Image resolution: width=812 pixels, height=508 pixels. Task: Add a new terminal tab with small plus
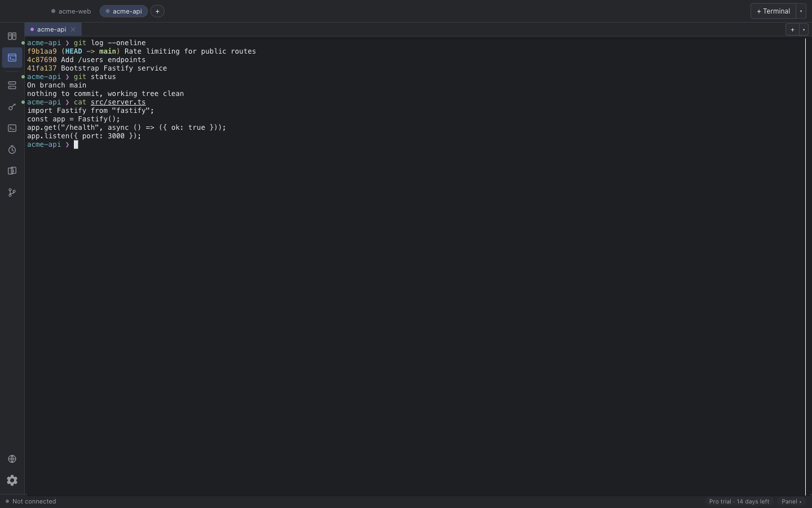792,29
